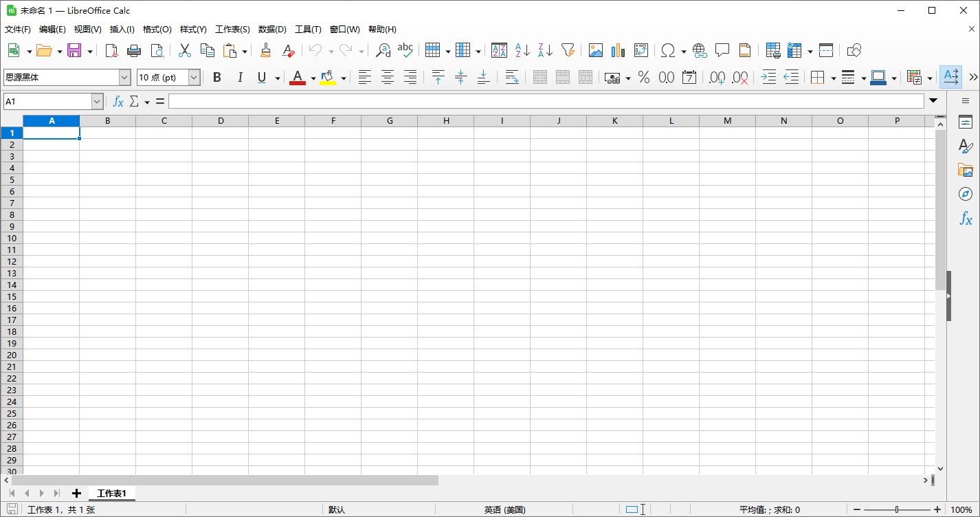Viewport: 980px width, 517px height.
Task: Select the 工作表1 sheet tab
Action: 111,493
